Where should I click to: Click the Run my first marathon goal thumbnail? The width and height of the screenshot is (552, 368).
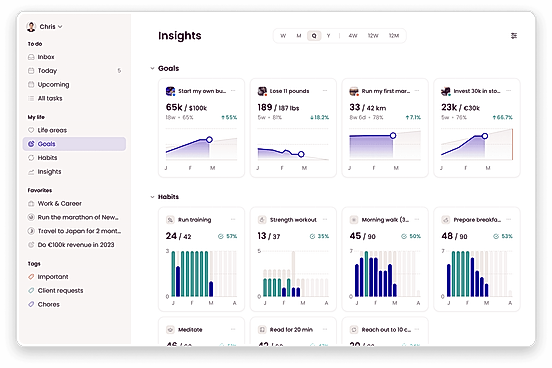coord(354,91)
